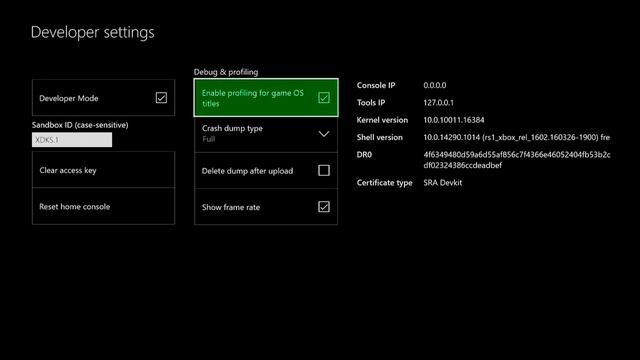Click the SRA Devkit certificate value

(443, 182)
